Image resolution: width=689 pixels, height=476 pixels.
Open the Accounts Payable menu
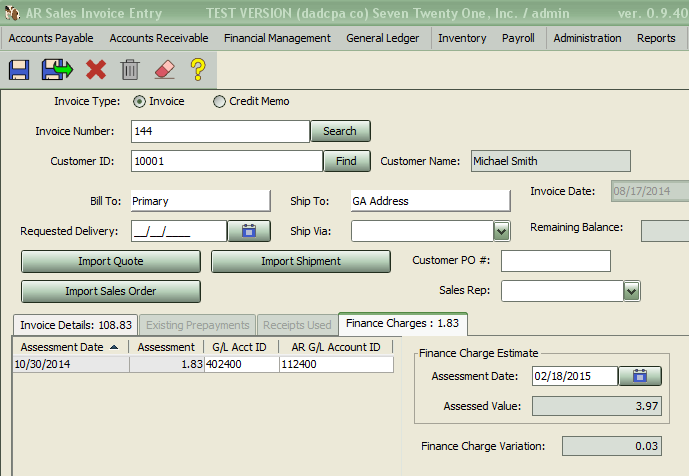coord(51,38)
